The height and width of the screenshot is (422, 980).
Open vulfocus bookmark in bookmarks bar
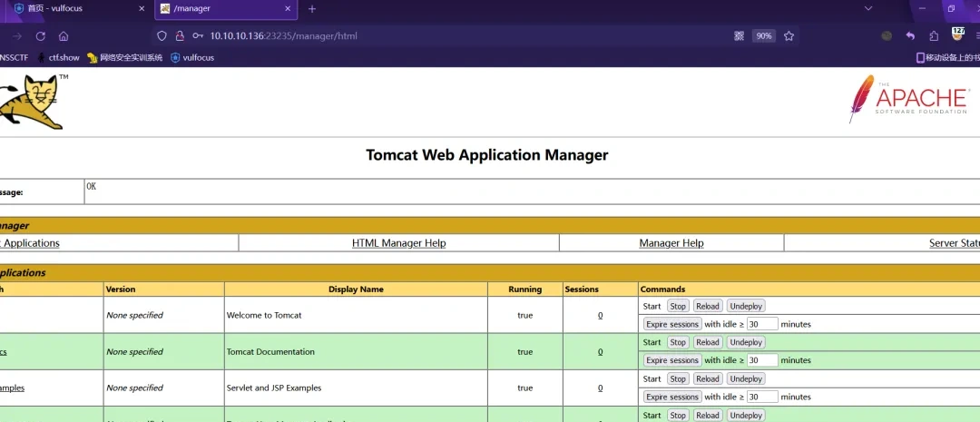pyautogui.click(x=192, y=57)
